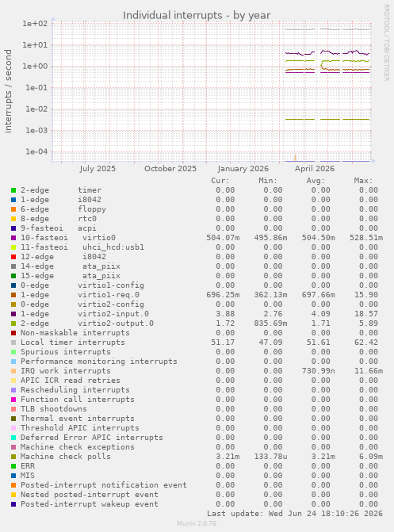Image resolution: width=394 pixels, height=532 pixels.
Task: Click the Last update timestamp text
Action: coord(295,514)
